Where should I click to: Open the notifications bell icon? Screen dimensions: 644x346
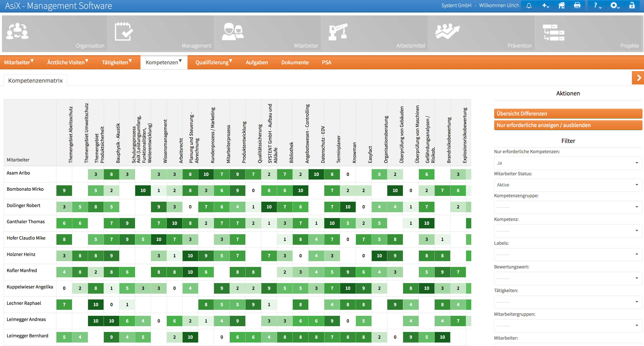529,6
